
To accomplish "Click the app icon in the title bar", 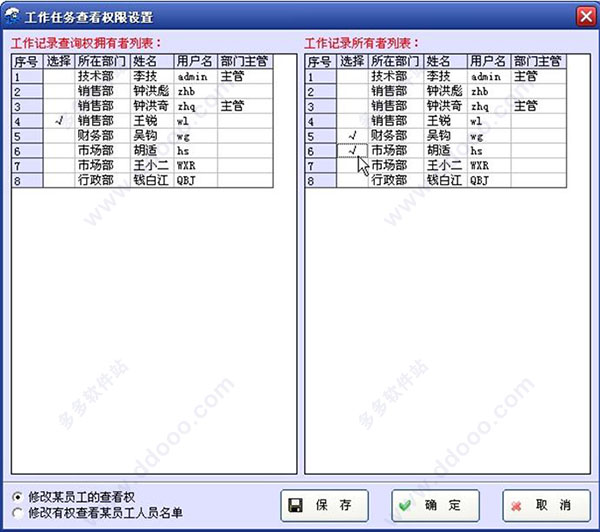I will point(11,16).
